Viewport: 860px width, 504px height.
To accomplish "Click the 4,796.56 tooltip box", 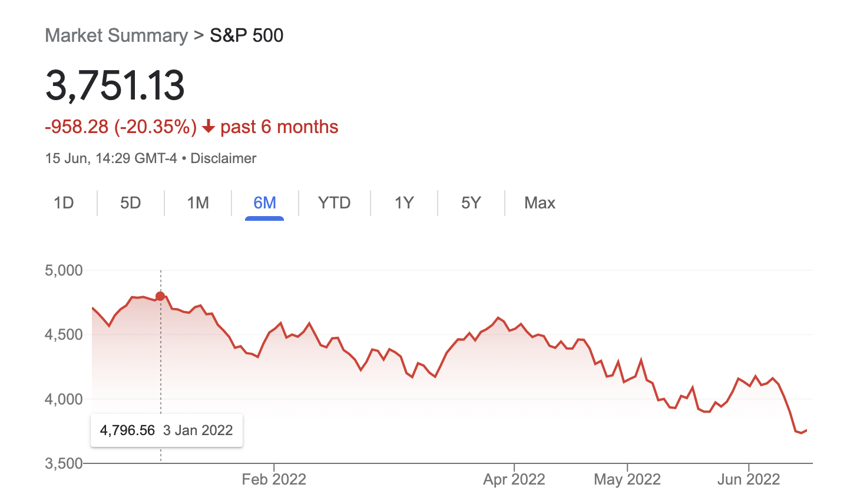I will tap(166, 430).
